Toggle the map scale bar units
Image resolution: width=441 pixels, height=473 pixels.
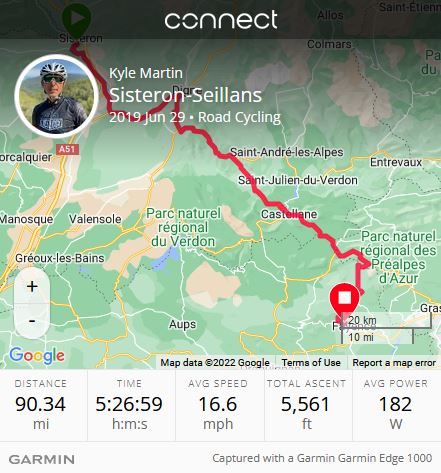coord(386,328)
